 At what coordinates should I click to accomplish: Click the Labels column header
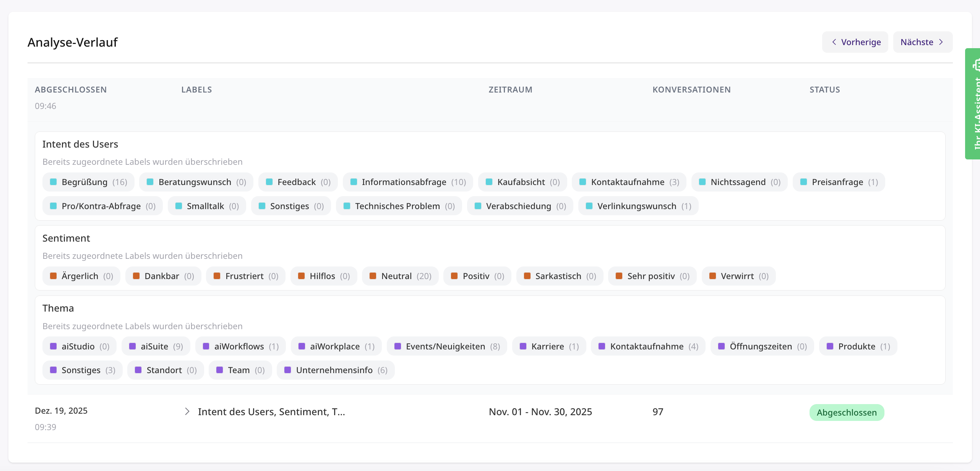196,89
